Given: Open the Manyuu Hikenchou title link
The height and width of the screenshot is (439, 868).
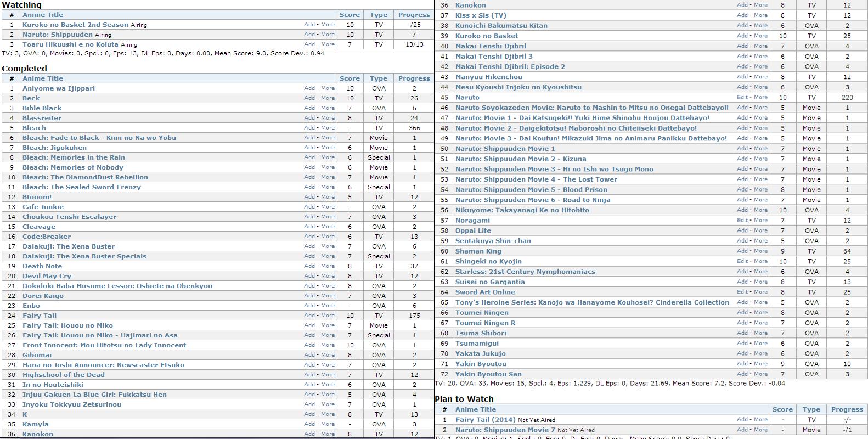Looking at the screenshot, I should pyautogui.click(x=489, y=77).
